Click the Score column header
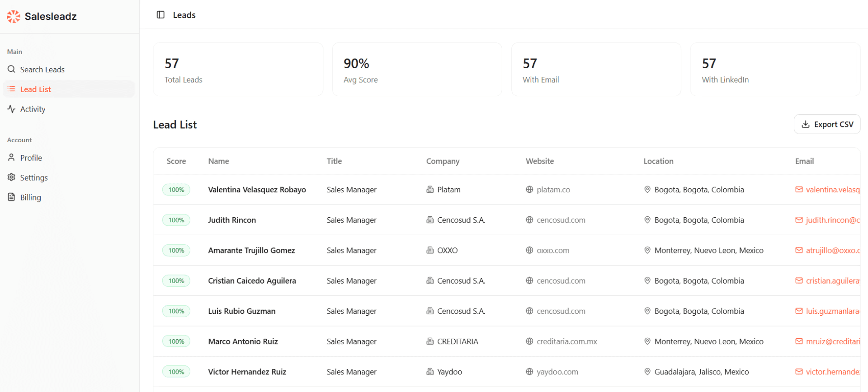The image size is (868, 392). click(x=176, y=161)
